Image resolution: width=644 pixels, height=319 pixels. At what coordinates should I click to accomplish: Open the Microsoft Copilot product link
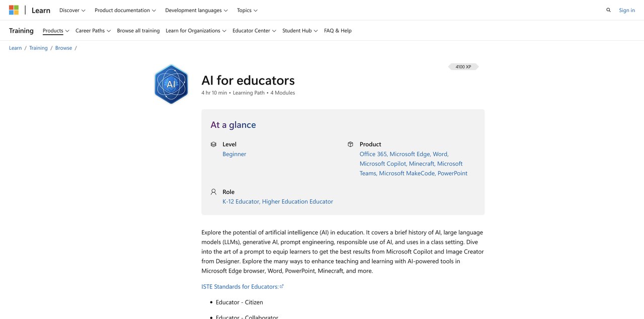(x=383, y=163)
